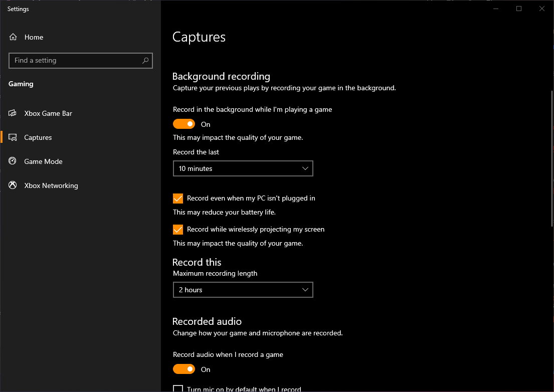
Task: Click the text 'This may reduce your battery life.'
Action: (224, 212)
